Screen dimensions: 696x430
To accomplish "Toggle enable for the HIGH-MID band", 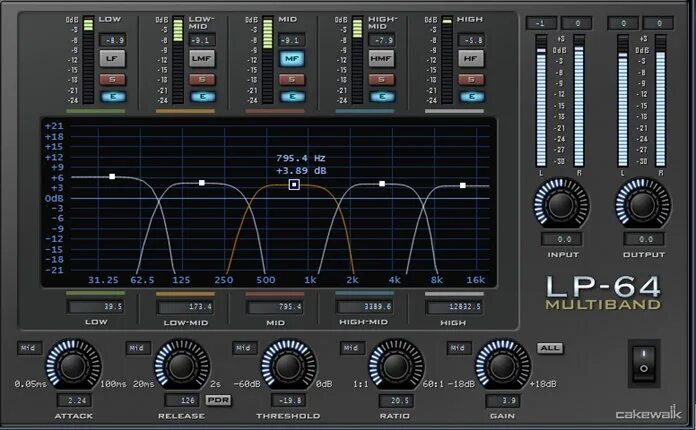I will (382, 96).
